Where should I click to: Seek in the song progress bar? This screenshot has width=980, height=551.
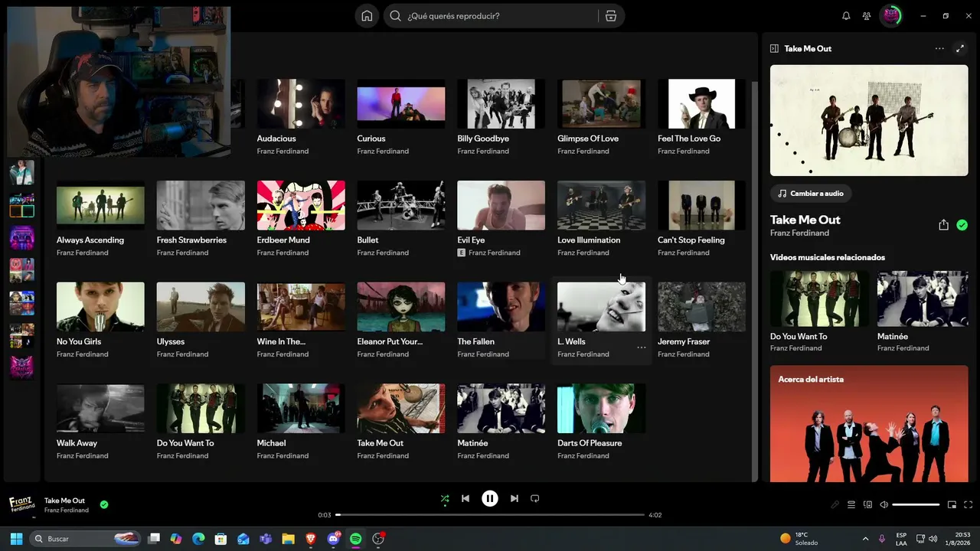[x=490, y=515]
